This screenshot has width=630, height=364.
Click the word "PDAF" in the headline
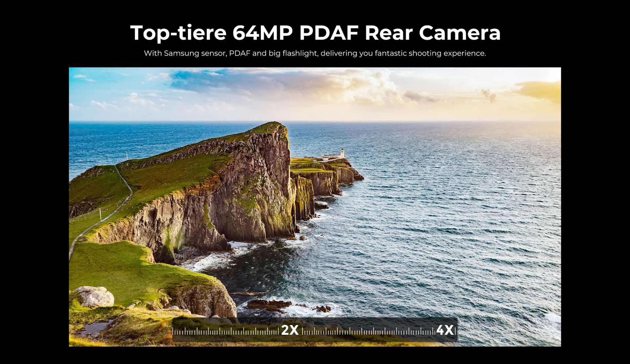coord(329,33)
